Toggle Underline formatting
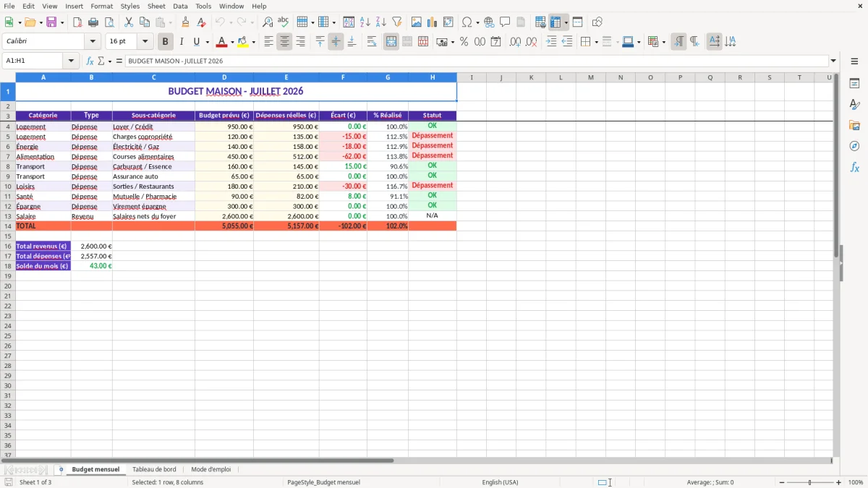This screenshot has width=868, height=488. click(196, 42)
